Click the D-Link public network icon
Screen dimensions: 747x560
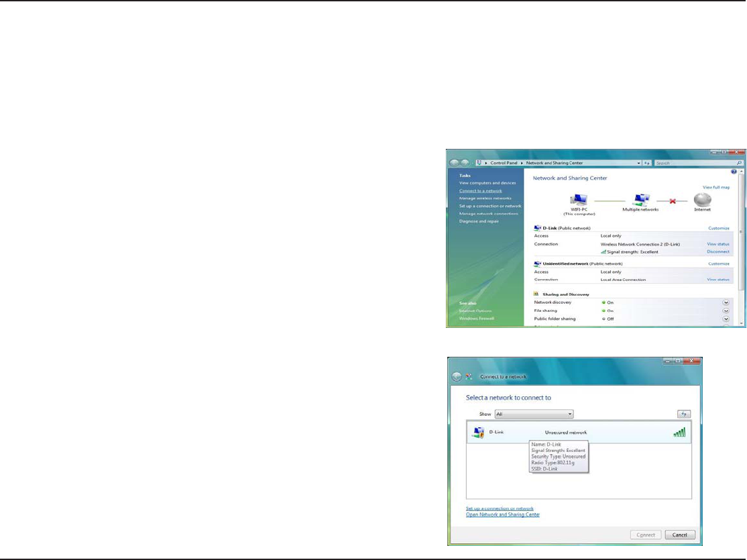(537, 228)
